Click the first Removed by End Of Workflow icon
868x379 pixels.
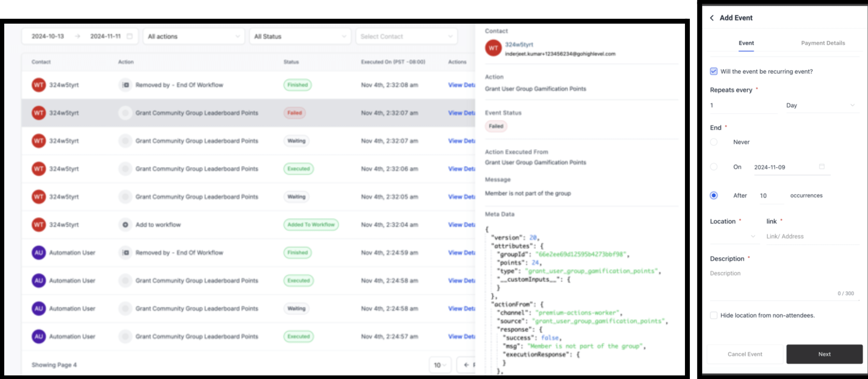pyautogui.click(x=125, y=85)
